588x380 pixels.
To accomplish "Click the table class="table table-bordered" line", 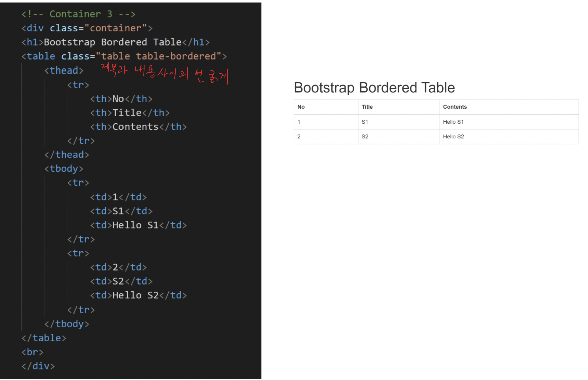I will (124, 56).
